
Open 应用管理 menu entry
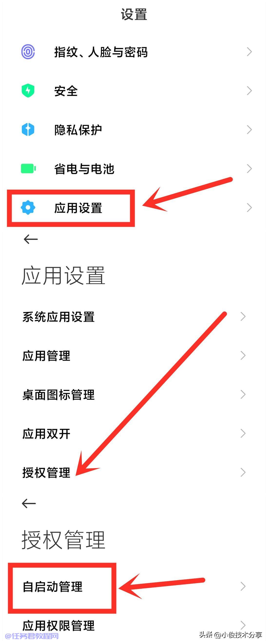tap(134, 356)
